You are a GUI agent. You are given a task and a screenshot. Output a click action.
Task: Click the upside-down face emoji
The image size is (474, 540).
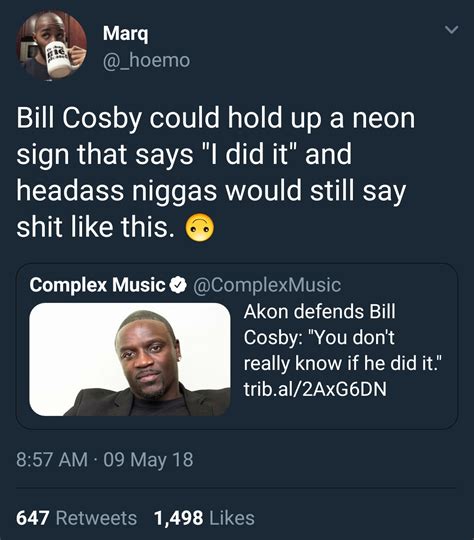click(200, 227)
